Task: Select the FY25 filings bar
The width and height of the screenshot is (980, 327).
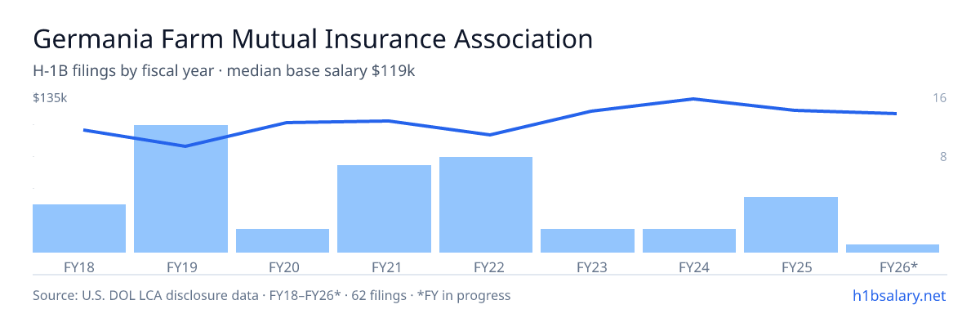Action: coord(791,225)
